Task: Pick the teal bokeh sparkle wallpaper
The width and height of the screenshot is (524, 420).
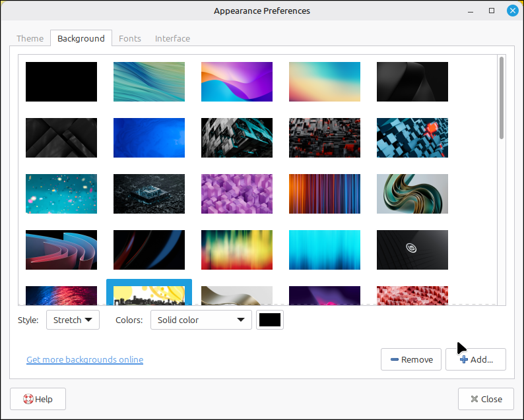Action: coord(61,194)
